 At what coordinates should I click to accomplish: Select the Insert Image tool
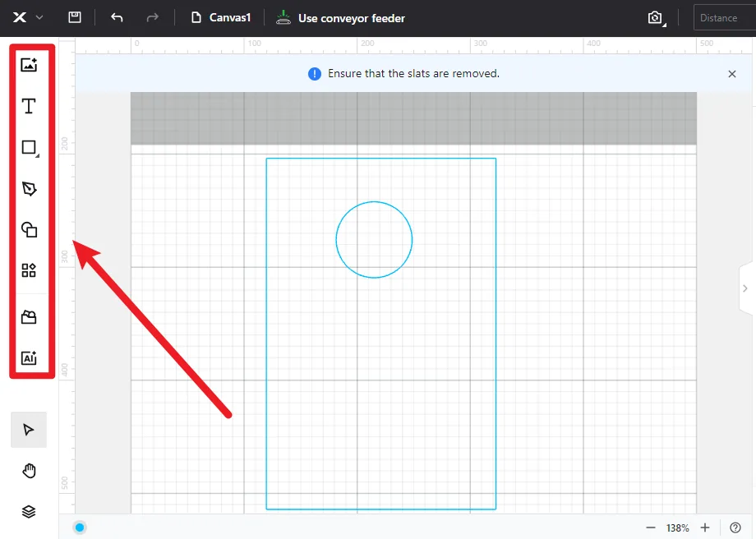[29, 65]
